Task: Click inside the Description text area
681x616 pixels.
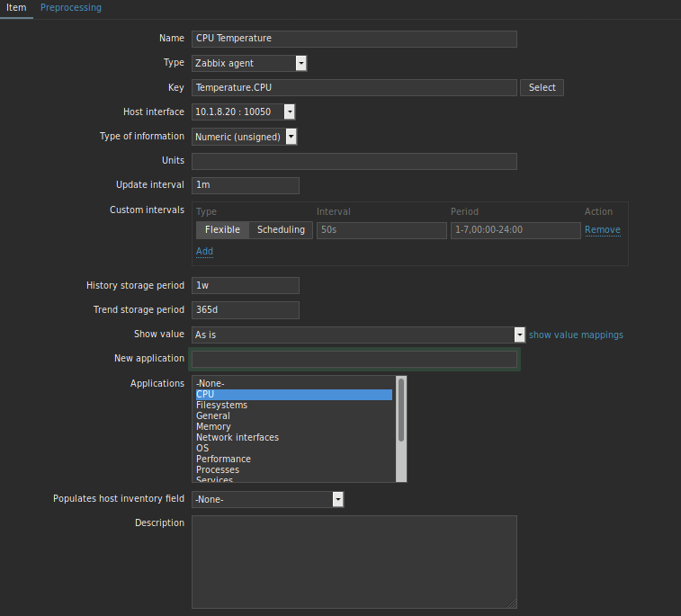Action: click(x=354, y=562)
